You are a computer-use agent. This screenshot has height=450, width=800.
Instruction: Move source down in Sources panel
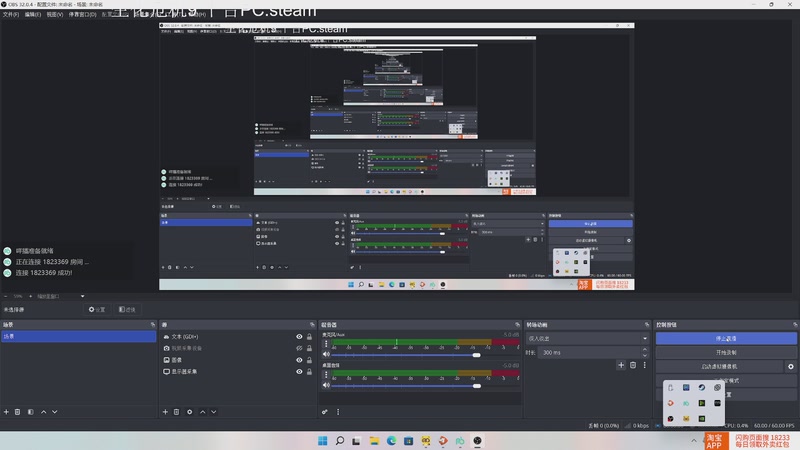[x=214, y=412]
